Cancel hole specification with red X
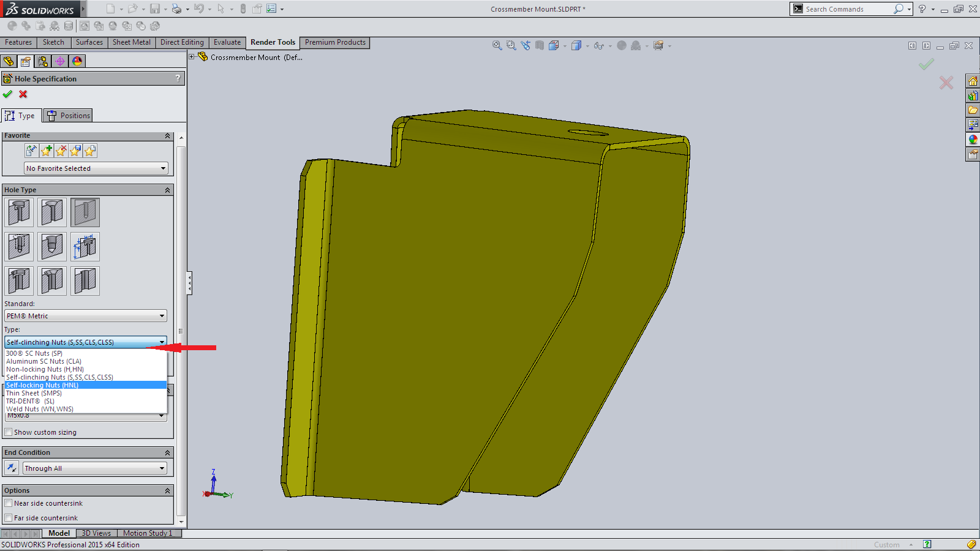This screenshot has height=551, width=980. coord(23,94)
